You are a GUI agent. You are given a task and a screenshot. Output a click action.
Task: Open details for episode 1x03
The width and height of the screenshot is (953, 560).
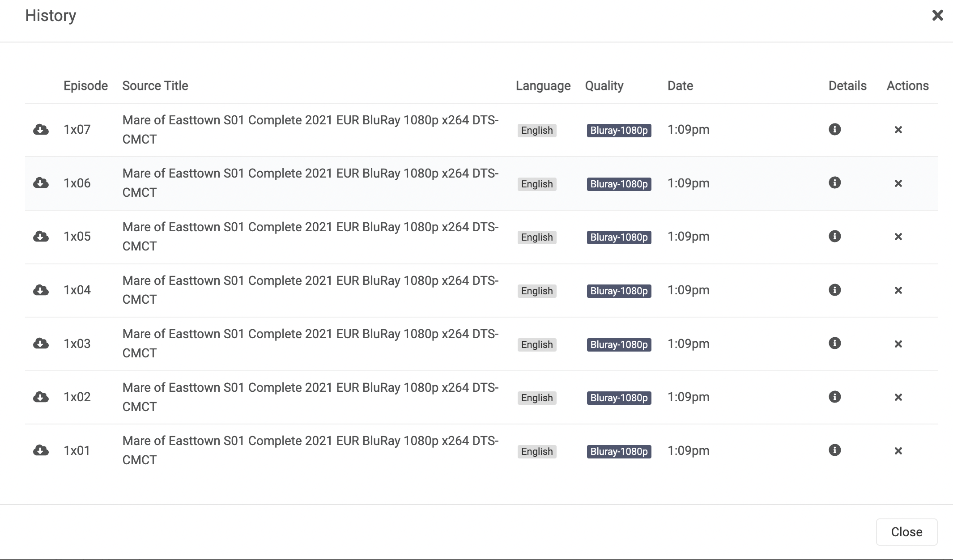(x=835, y=344)
